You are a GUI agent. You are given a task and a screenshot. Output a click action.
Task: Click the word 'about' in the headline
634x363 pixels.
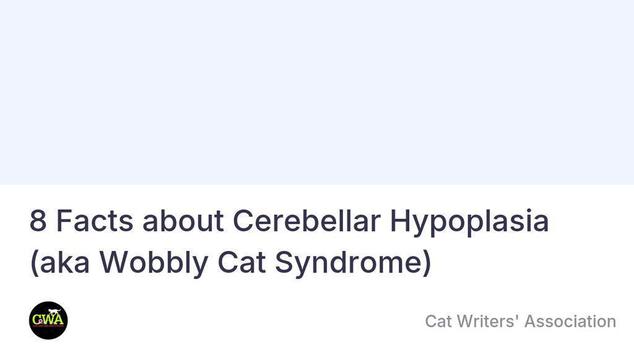(183, 221)
